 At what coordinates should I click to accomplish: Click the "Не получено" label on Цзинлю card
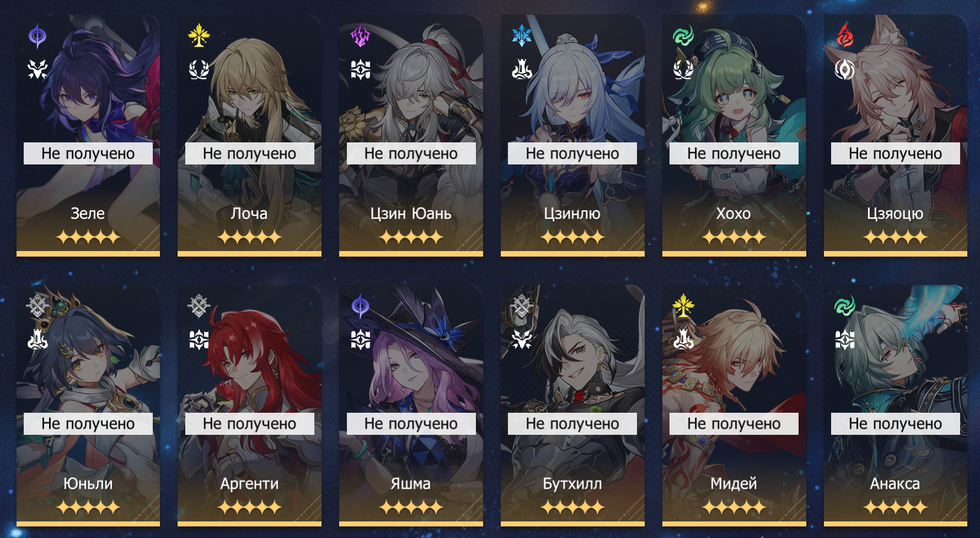(x=572, y=153)
